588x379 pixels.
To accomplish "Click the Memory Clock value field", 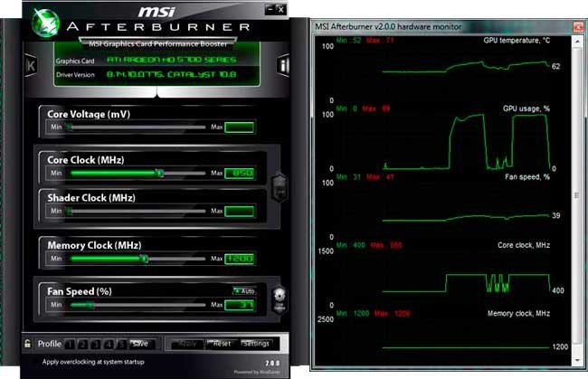I will (x=239, y=259).
